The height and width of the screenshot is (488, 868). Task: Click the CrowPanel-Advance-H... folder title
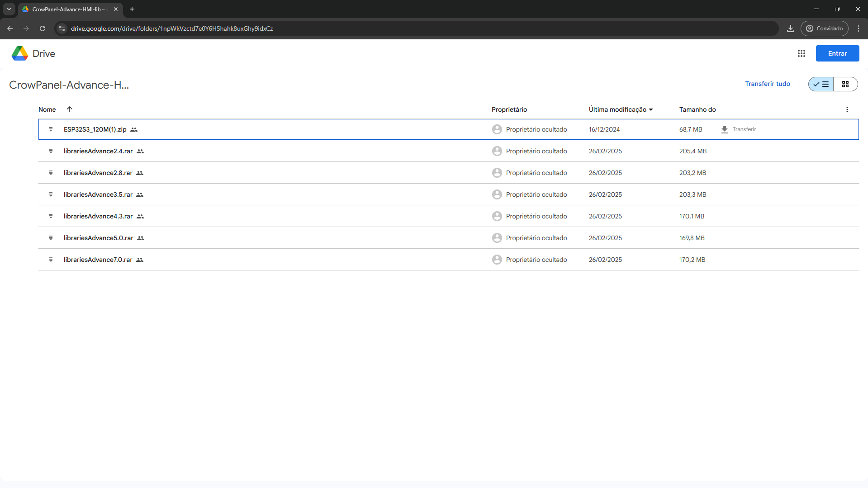69,85
